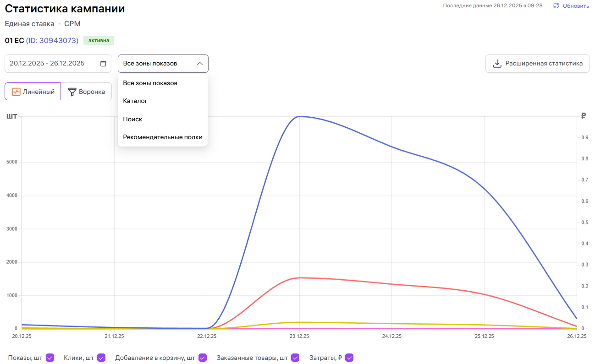Select Рекомендательные полки option
The height and width of the screenshot is (364, 595).
[162, 137]
